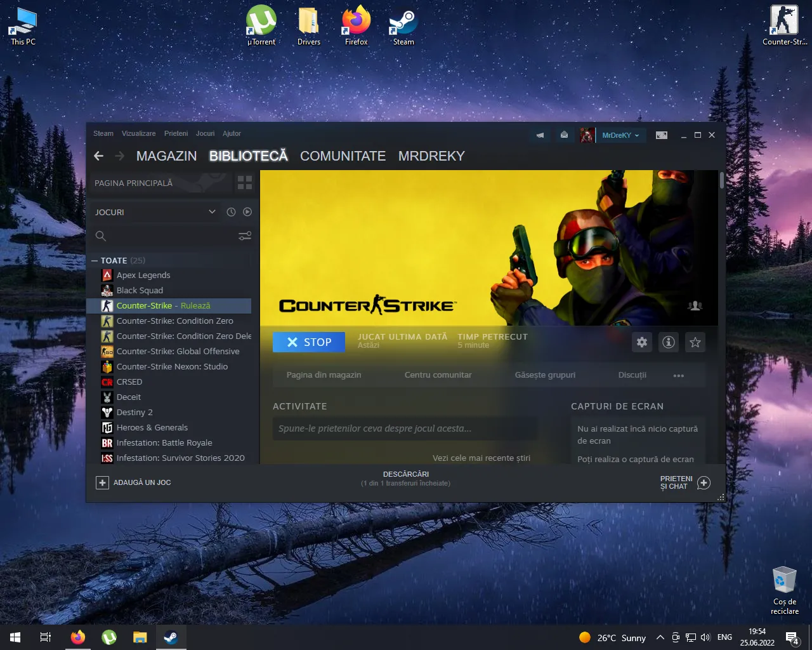Switch library to grid view icon

tap(244, 183)
